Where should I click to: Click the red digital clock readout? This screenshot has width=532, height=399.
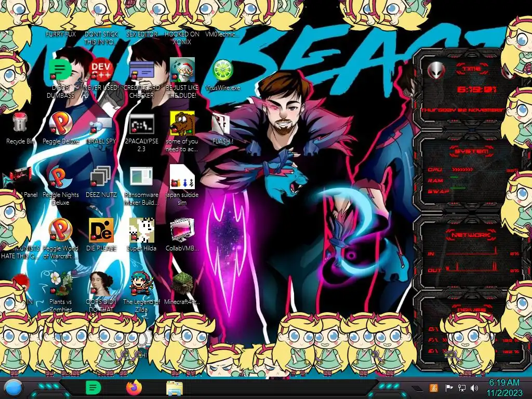tap(477, 89)
